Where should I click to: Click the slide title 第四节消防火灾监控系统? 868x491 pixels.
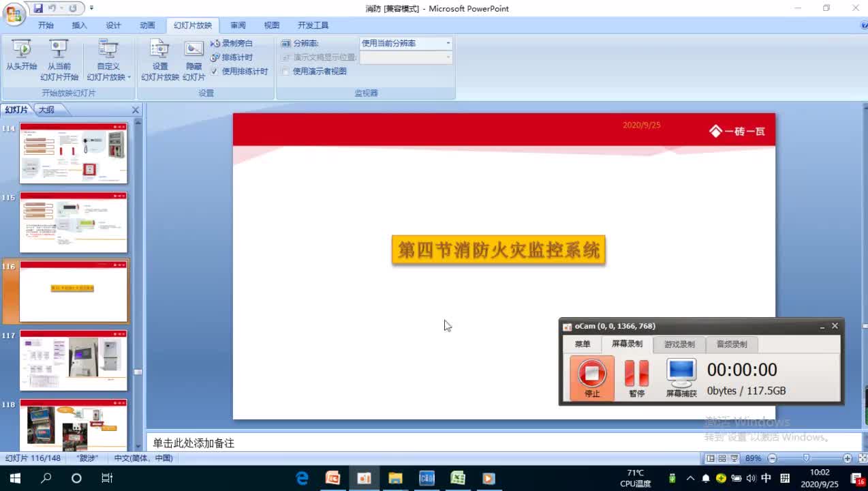(x=498, y=250)
